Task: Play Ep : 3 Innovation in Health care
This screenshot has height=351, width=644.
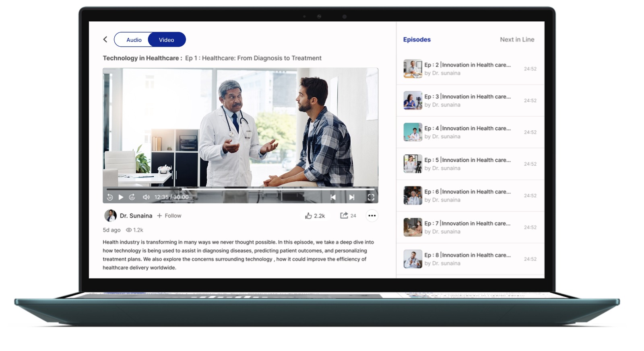Action: pos(470,101)
